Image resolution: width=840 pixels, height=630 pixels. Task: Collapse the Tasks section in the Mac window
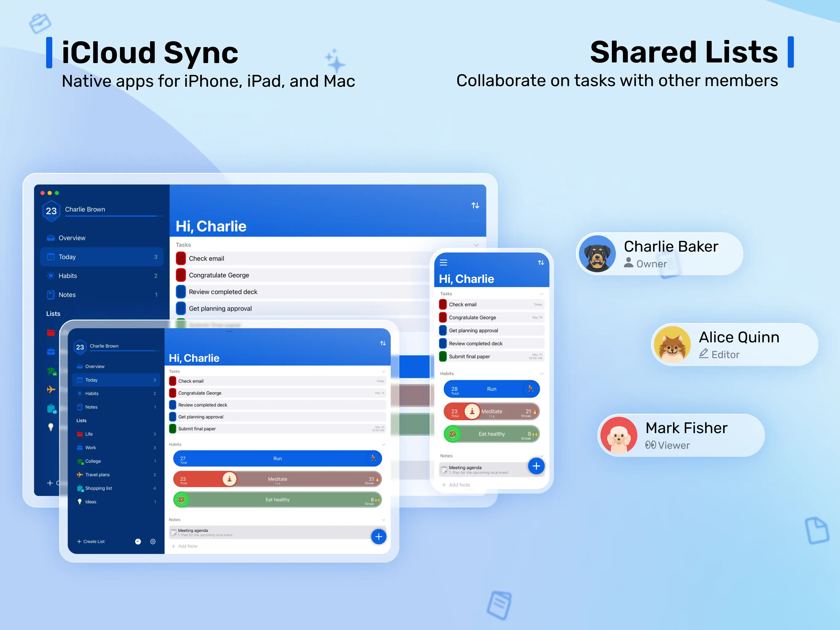pyautogui.click(x=476, y=245)
